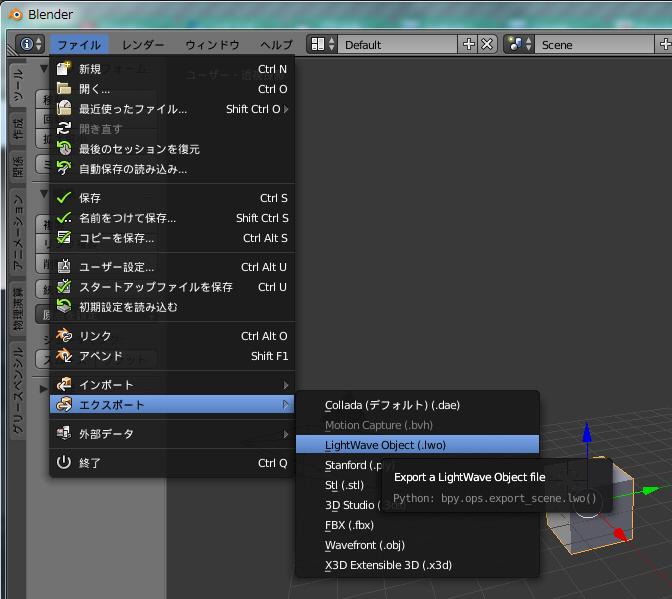Click the green Y axis manipulator arrow
Viewport: 672px width, 599px height.
(651, 490)
